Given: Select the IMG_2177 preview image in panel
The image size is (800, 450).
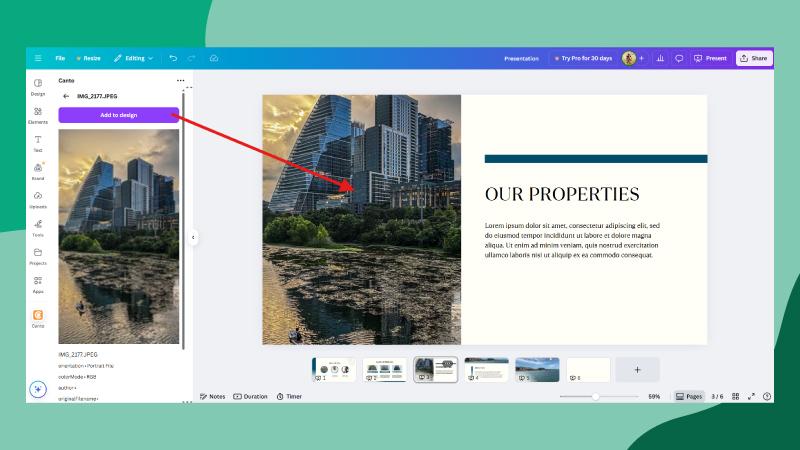Looking at the screenshot, I should [118, 236].
